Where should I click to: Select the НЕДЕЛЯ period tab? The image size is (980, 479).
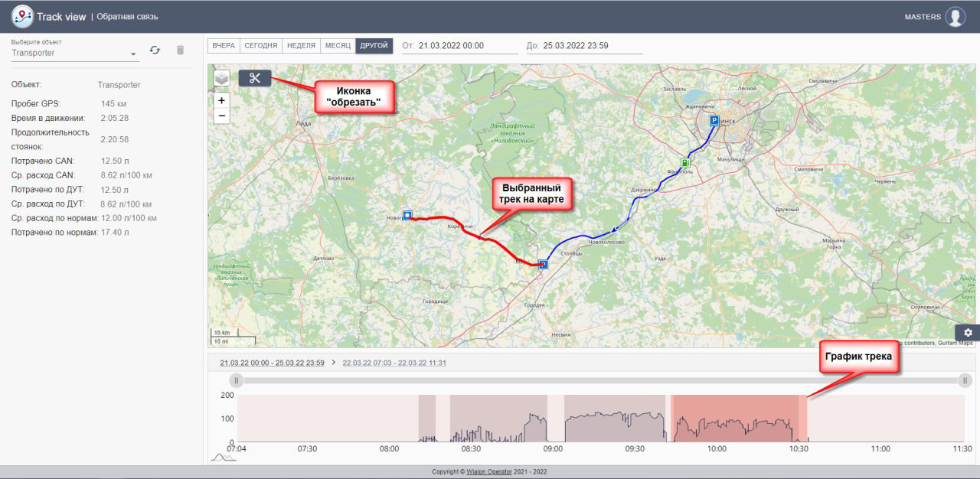pos(301,46)
